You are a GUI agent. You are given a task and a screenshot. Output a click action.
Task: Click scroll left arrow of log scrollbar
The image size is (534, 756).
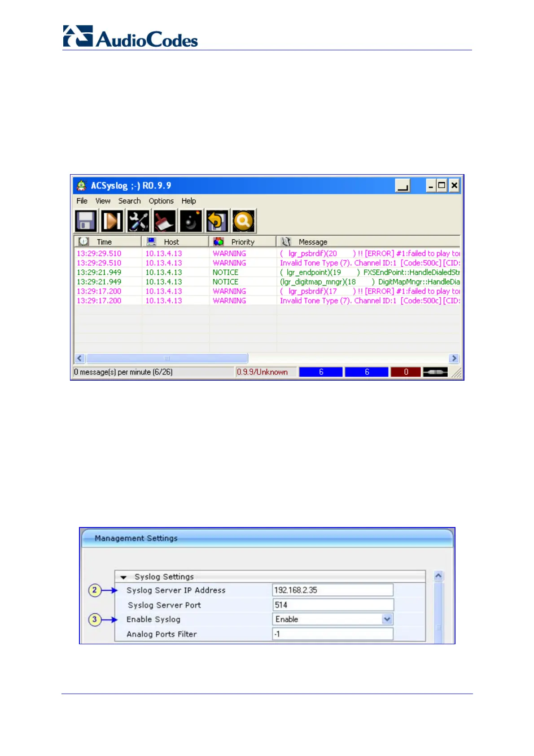(79, 358)
